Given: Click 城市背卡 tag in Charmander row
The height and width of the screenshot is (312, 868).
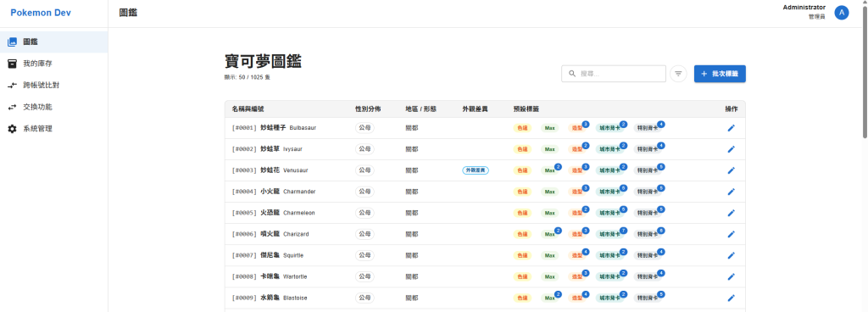Looking at the screenshot, I should click(609, 192).
